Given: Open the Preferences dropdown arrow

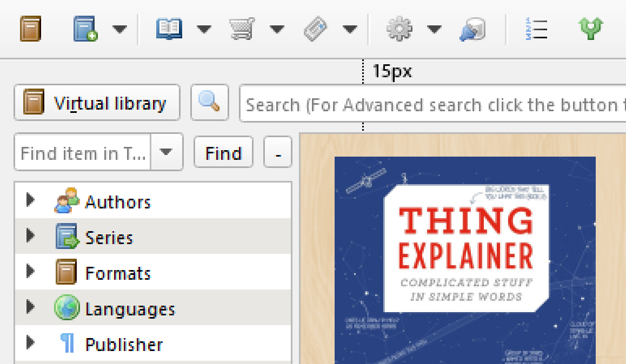Looking at the screenshot, I should [434, 29].
